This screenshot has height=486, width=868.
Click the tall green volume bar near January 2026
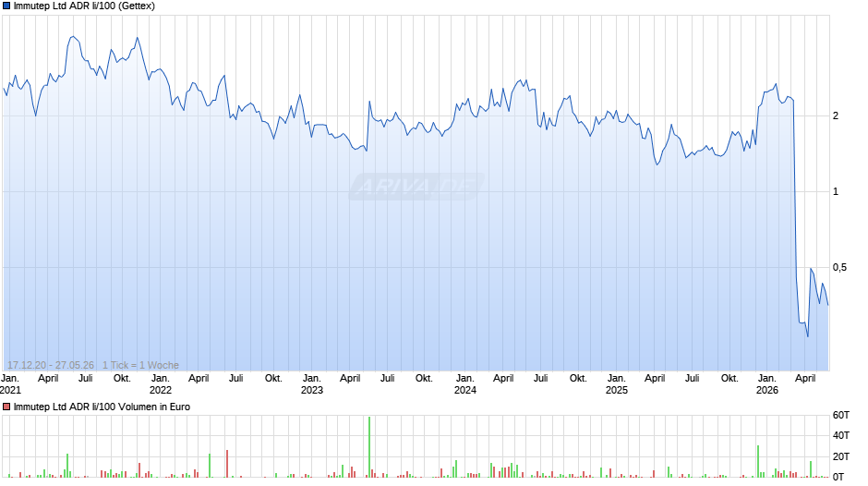[x=758, y=461]
